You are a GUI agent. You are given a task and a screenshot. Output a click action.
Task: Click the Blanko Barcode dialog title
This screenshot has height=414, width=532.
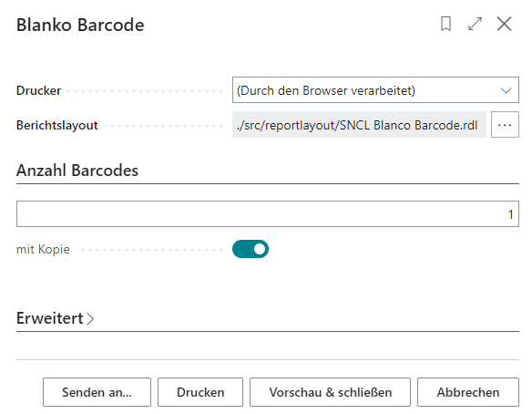(x=80, y=26)
